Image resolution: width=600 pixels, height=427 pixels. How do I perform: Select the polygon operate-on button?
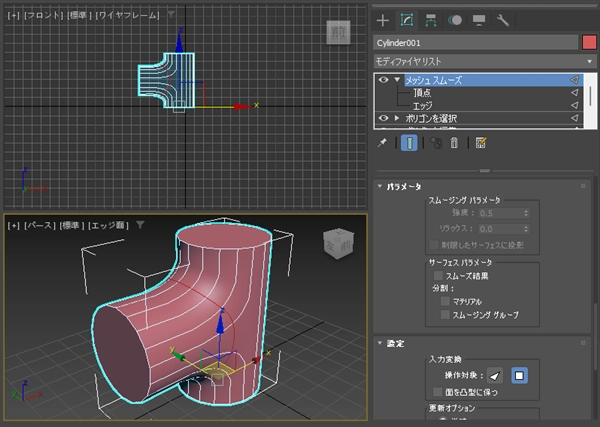pyautogui.click(x=520, y=375)
